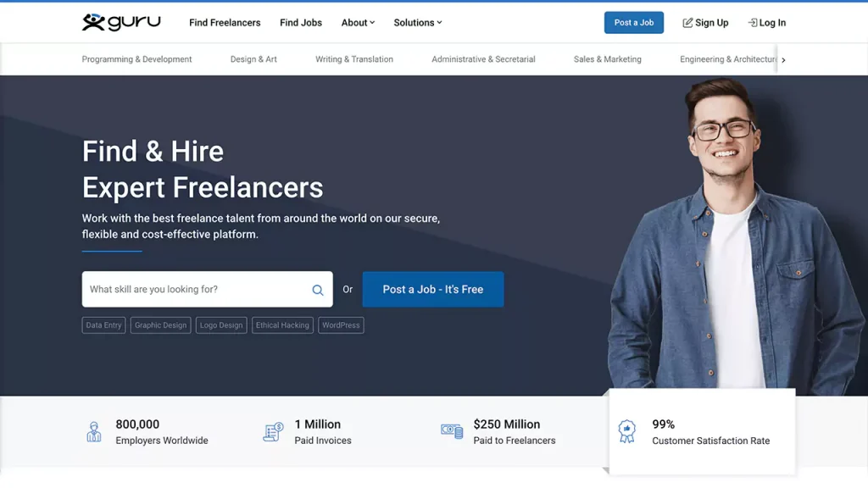Choose the Graphic Design skill tag
The image size is (868, 488).
(x=160, y=325)
